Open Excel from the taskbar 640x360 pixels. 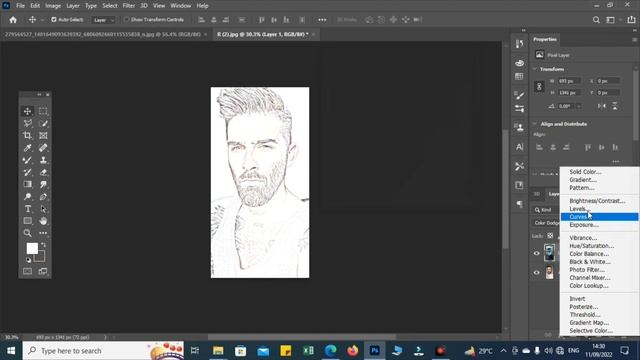point(308,351)
